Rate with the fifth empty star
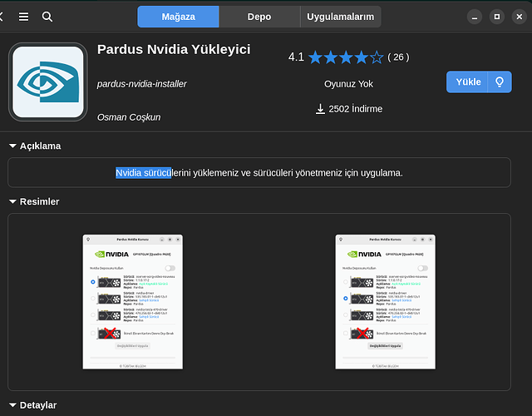The height and width of the screenshot is (416, 532). pos(377,57)
